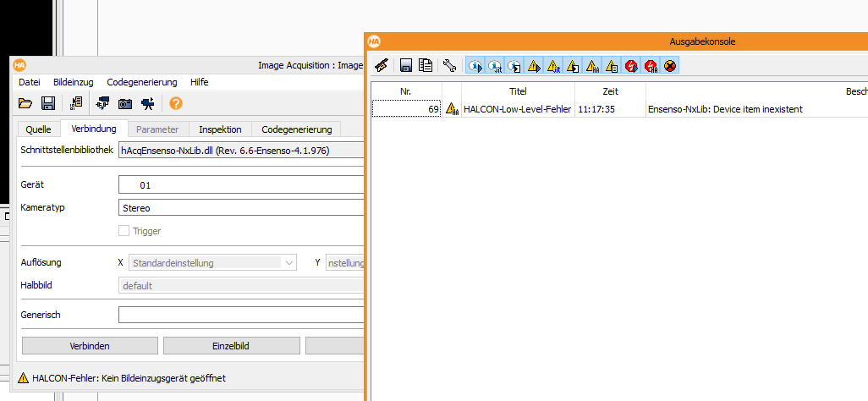Toggle warning JIT messages filter
This screenshot has height=401, width=868.
[x=553, y=66]
